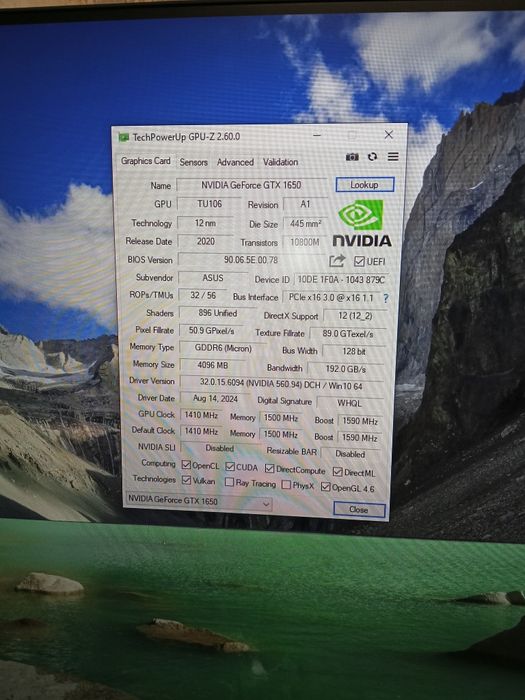The height and width of the screenshot is (700, 525).
Task: Click the Close button
Action: tap(359, 510)
